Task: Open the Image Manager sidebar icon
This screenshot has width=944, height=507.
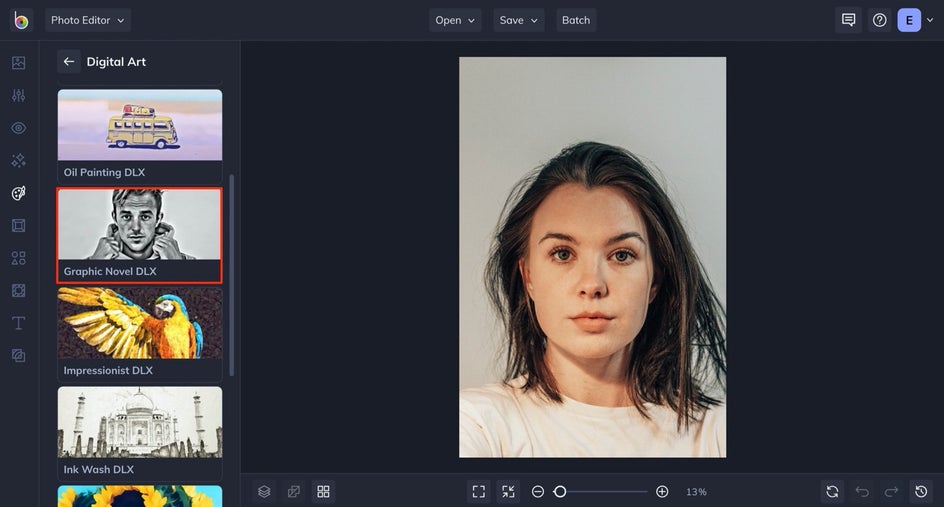Action: (x=19, y=63)
